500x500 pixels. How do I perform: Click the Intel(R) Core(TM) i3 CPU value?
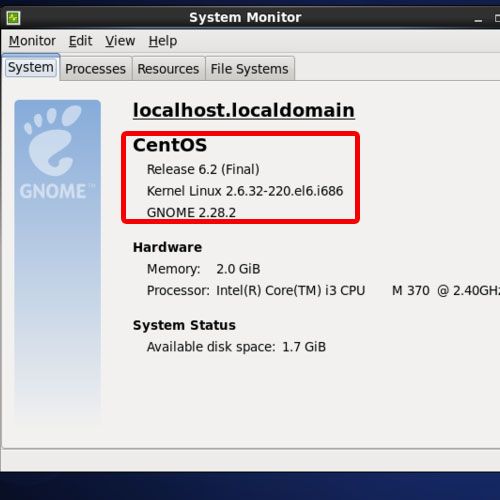(x=358, y=291)
